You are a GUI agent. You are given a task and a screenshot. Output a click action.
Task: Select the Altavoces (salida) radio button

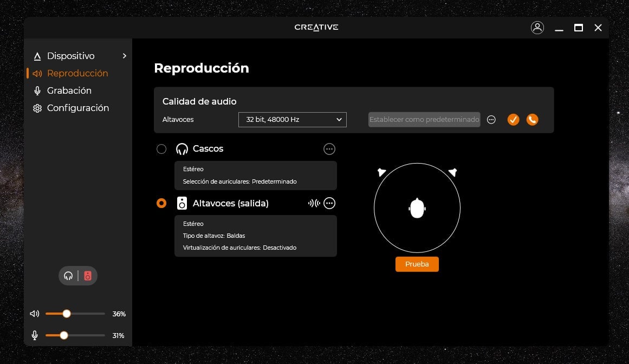point(161,204)
